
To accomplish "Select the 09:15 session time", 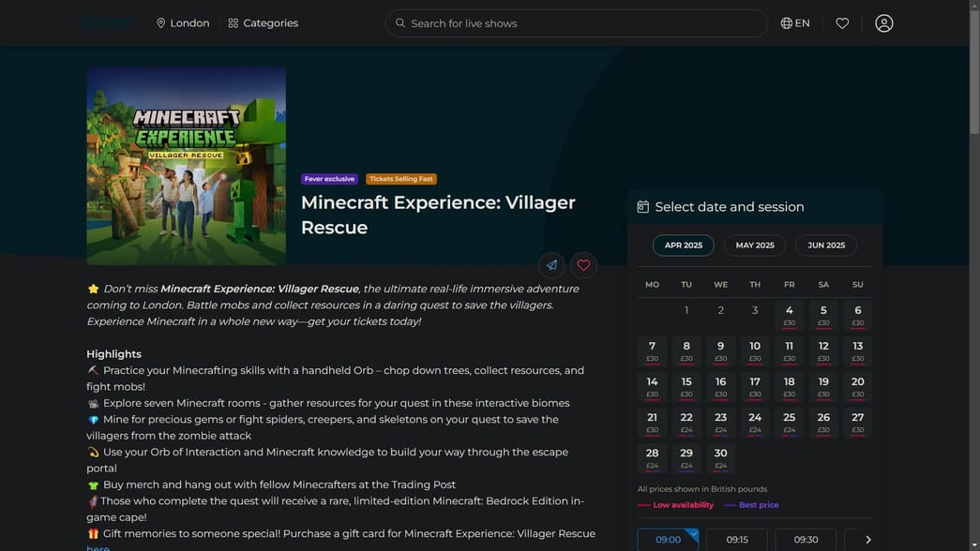I will 736,540.
